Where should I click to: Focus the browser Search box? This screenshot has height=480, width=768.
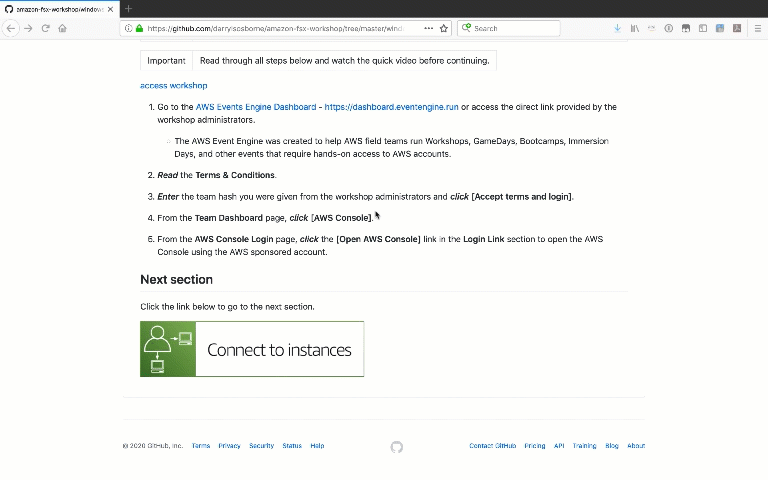[509, 28]
